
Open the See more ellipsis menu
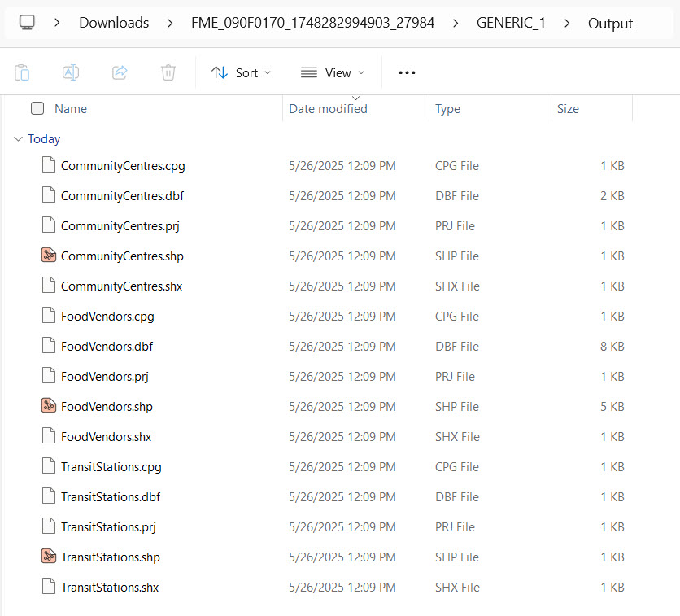tap(407, 72)
